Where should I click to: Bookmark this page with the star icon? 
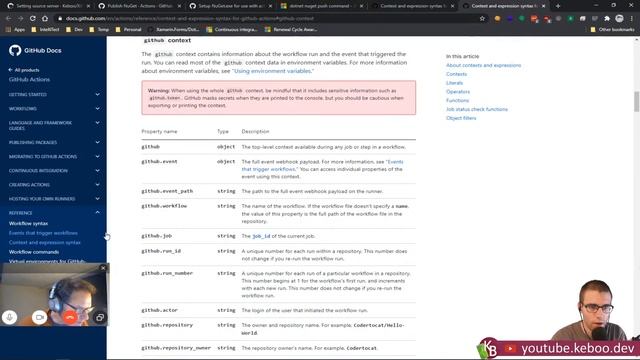point(482,18)
